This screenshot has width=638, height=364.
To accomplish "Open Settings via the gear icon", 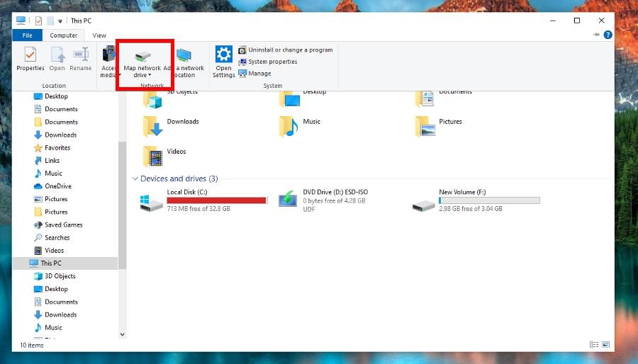I will pyautogui.click(x=224, y=62).
